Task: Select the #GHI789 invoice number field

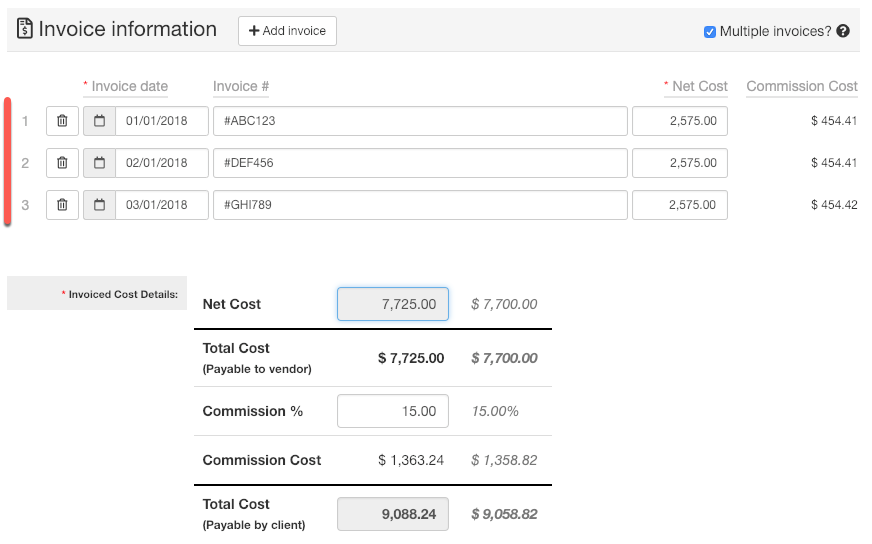Action: (420, 205)
